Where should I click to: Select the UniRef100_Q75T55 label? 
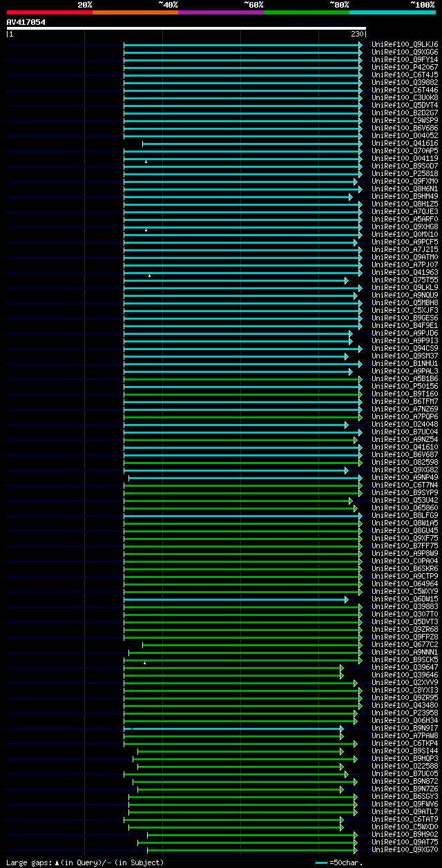[x=405, y=280]
